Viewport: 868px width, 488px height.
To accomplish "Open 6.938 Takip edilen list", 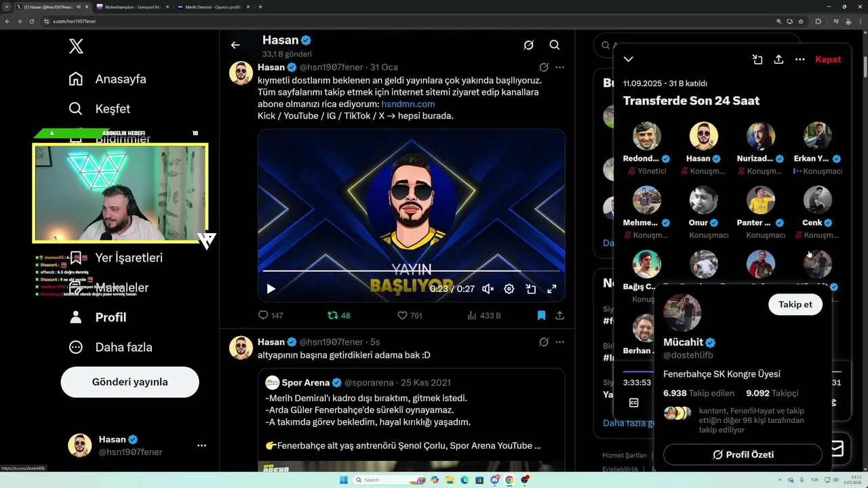I will pyautogui.click(x=698, y=393).
